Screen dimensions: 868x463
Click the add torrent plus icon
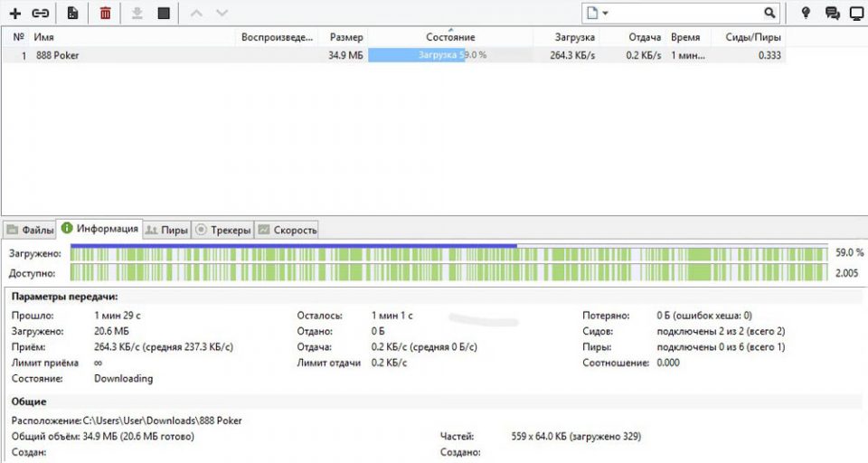15,13
